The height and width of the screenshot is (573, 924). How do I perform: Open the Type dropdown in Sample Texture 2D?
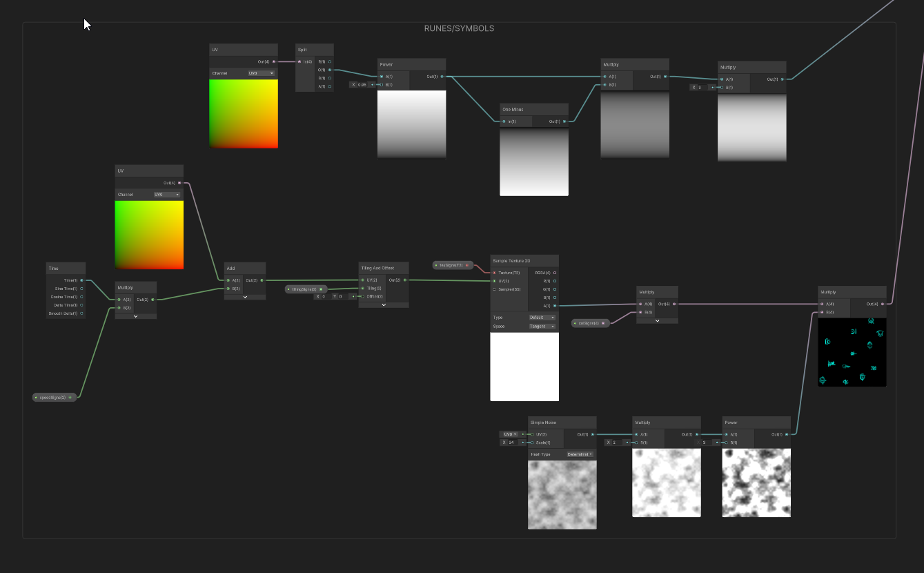tap(542, 318)
